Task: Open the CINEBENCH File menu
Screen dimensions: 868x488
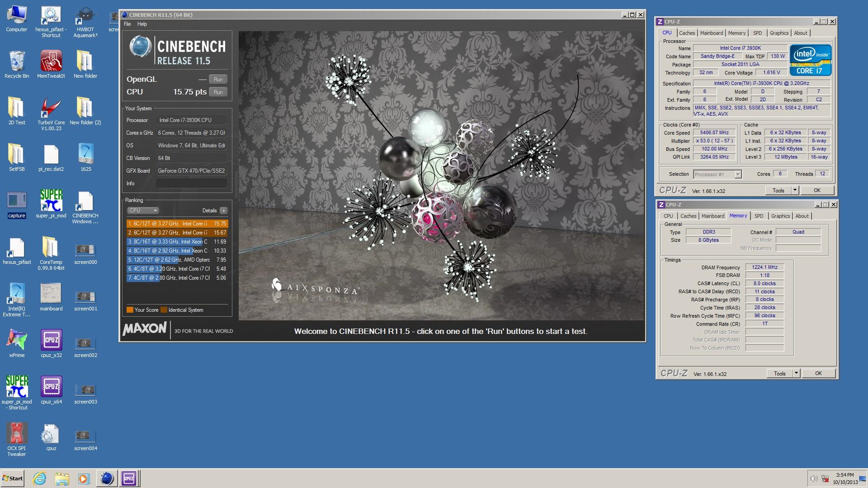Action: pyautogui.click(x=127, y=24)
